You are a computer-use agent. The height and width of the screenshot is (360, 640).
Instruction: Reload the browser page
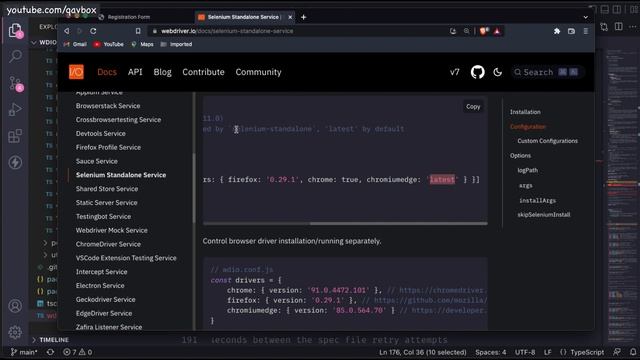pos(93,31)
